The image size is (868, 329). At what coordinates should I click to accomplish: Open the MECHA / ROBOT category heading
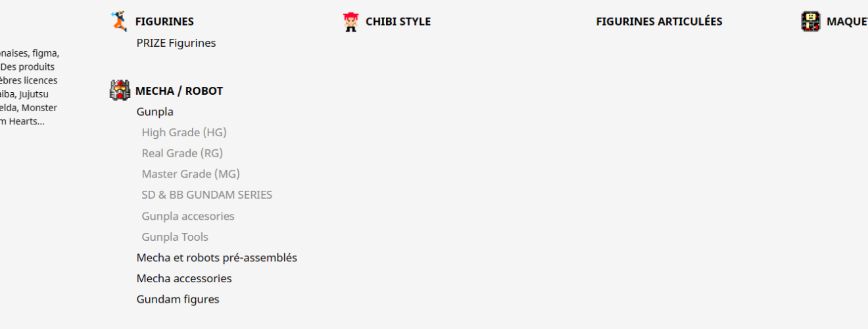coord(179,91)
